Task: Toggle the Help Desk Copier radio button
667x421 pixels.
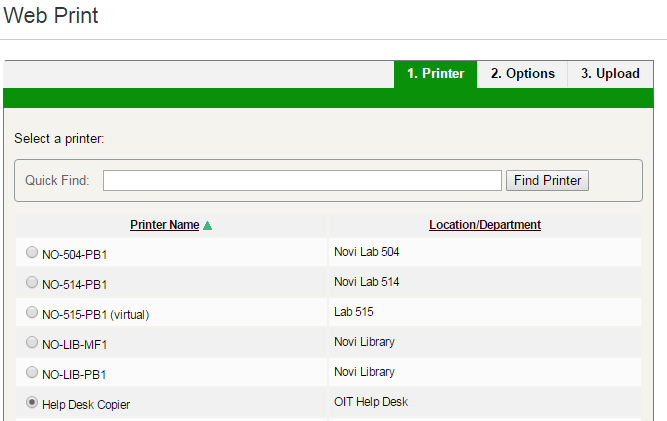Action: pyautogui.click(x=32, y=402)
